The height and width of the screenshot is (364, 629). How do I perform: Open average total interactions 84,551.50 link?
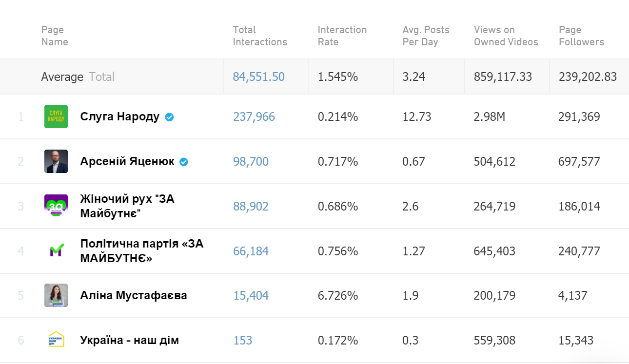258,77
